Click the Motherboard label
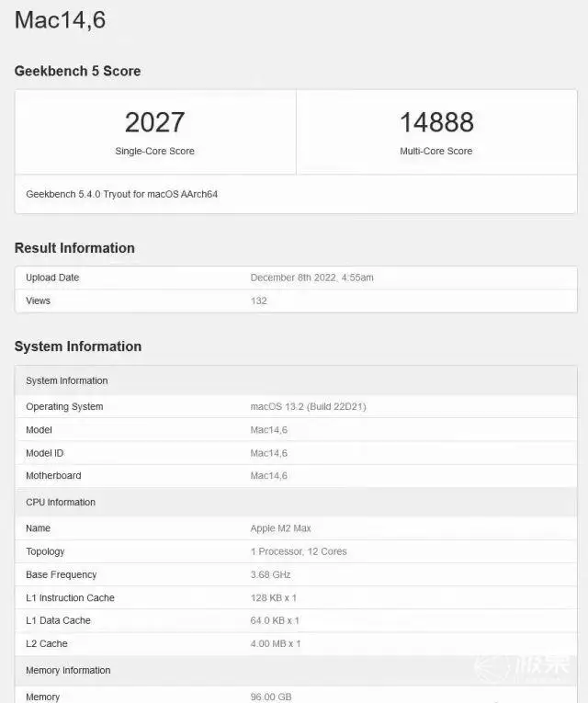 53,476
